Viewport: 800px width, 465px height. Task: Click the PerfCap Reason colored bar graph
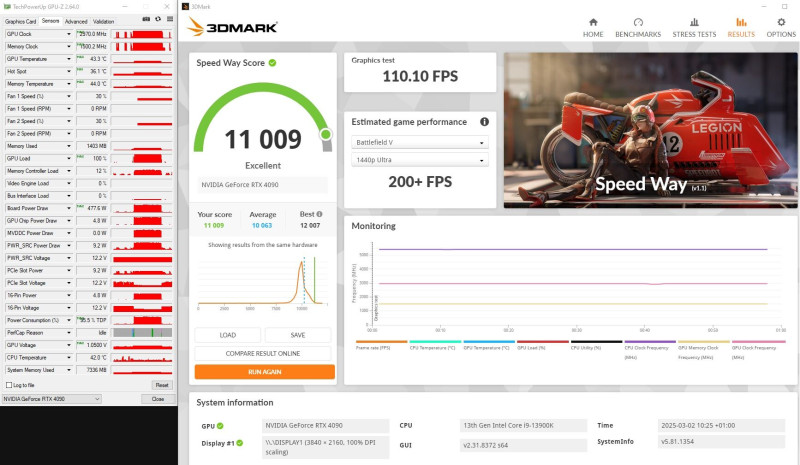pos(142,333)
